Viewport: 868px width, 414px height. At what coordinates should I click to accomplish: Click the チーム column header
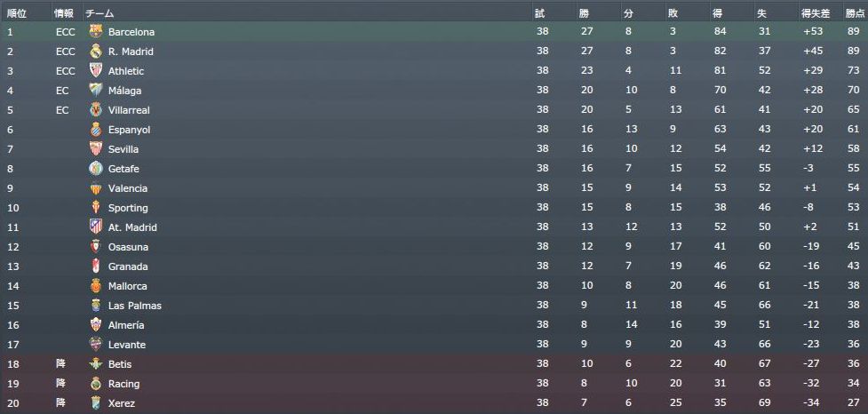(99, 13)
